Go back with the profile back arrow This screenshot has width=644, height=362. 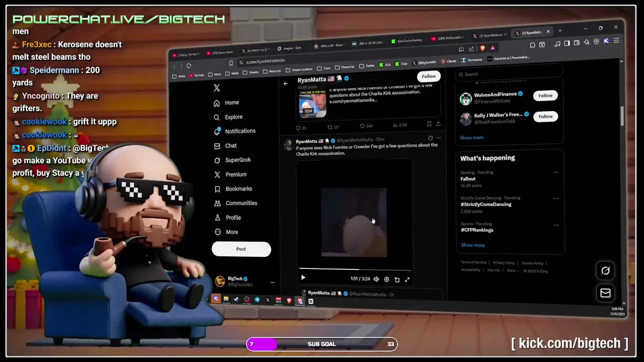click(286, 83)
